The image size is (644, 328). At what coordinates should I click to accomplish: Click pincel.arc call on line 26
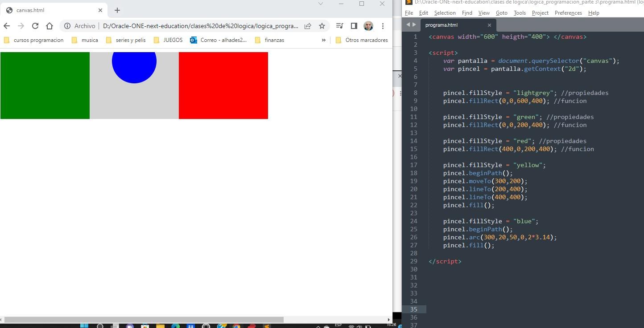click(500, 237)
